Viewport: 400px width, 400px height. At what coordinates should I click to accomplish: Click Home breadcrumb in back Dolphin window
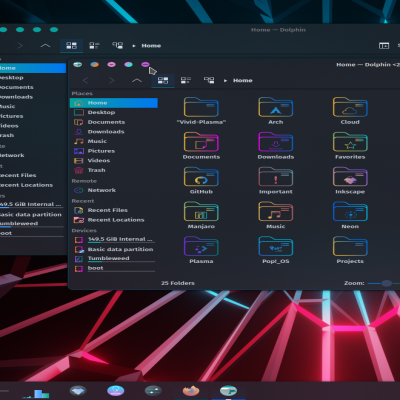click(151, 46)
